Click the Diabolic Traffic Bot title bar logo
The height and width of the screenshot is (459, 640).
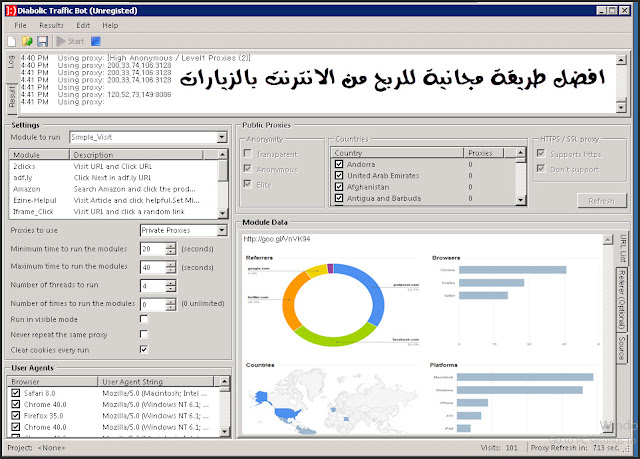click(11, 11)
